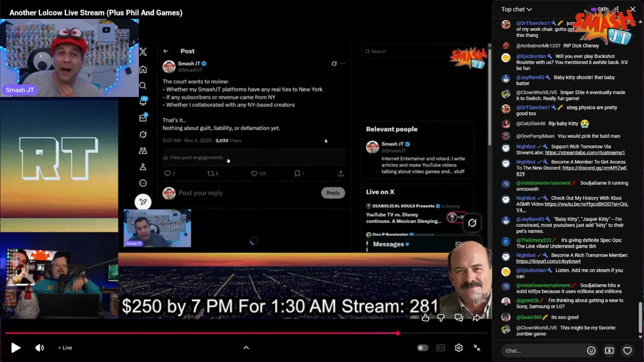Open Profile icon in X sidebar
Image resolution: width=644 pixels, height=362 pixels.
(x=143, y=166)
